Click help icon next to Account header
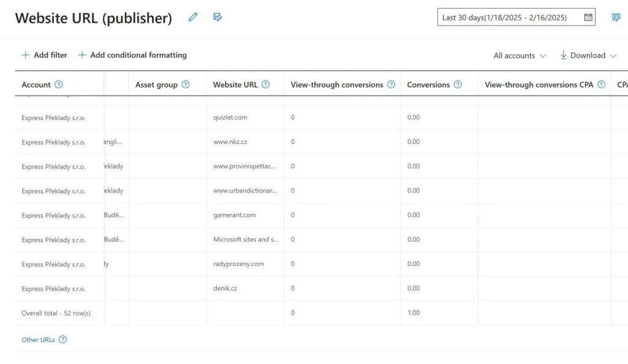 [x=59, y=85]
